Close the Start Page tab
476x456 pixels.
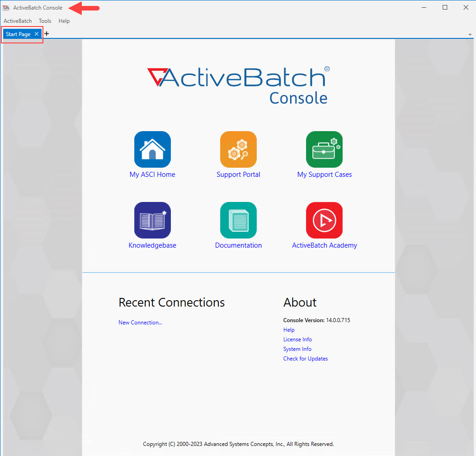36,34
